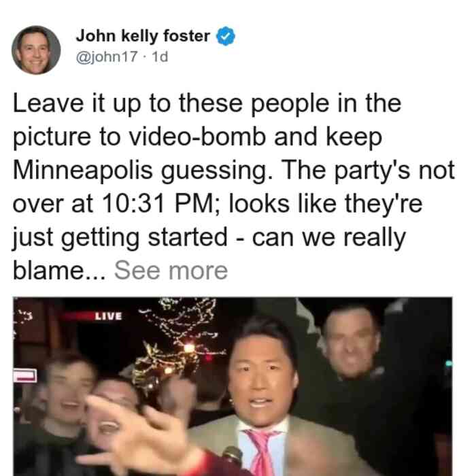Viewport: 476px width, 476px height.
Task: Click the 1d timestamp
Action: pyautogui.click(x=160, y=56)
